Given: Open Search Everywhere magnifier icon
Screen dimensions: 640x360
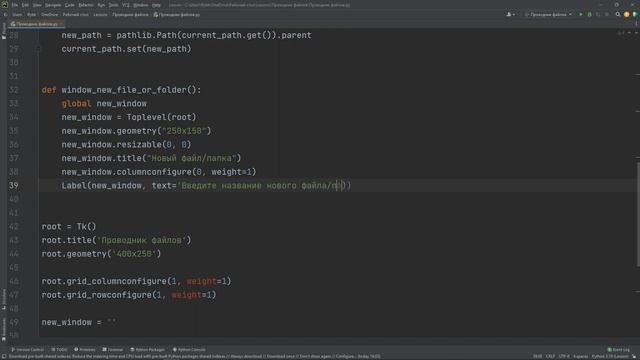Looking at the screenshot, I should [x=618, y=15].
